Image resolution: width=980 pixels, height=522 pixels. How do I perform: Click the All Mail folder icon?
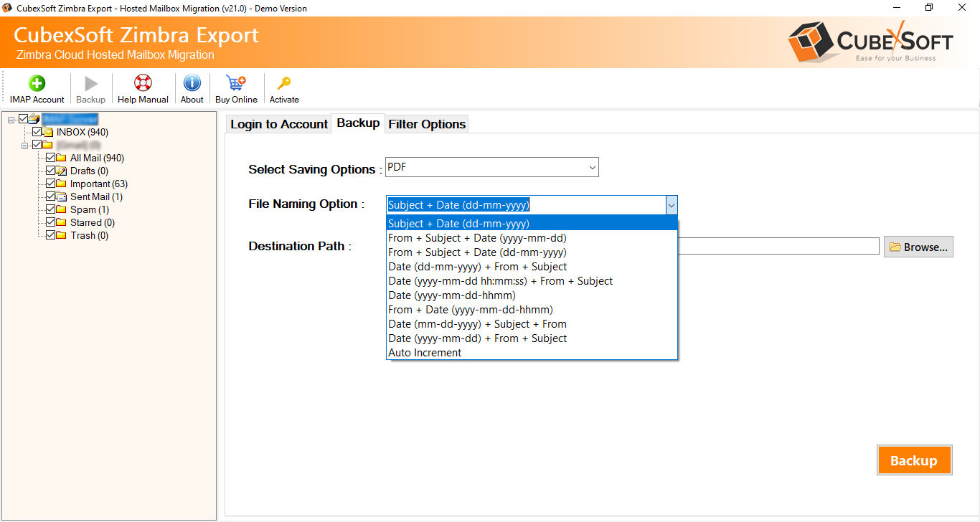point(62,158)
